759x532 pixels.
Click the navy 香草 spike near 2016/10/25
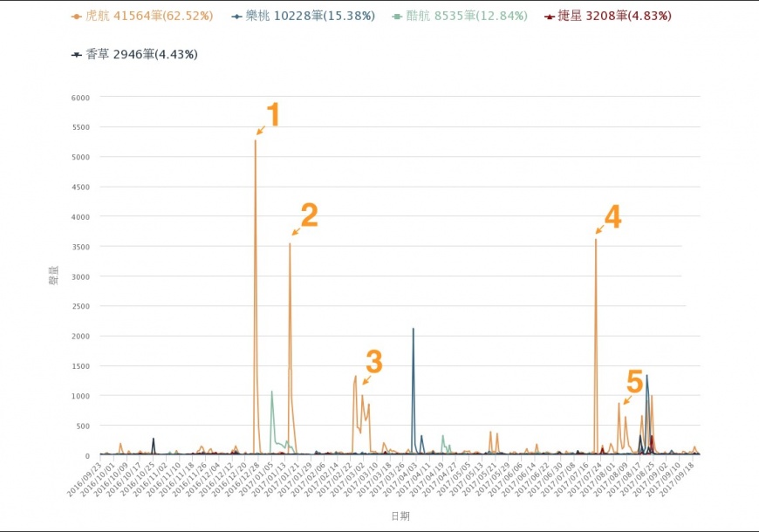click(x=154, y=439)
